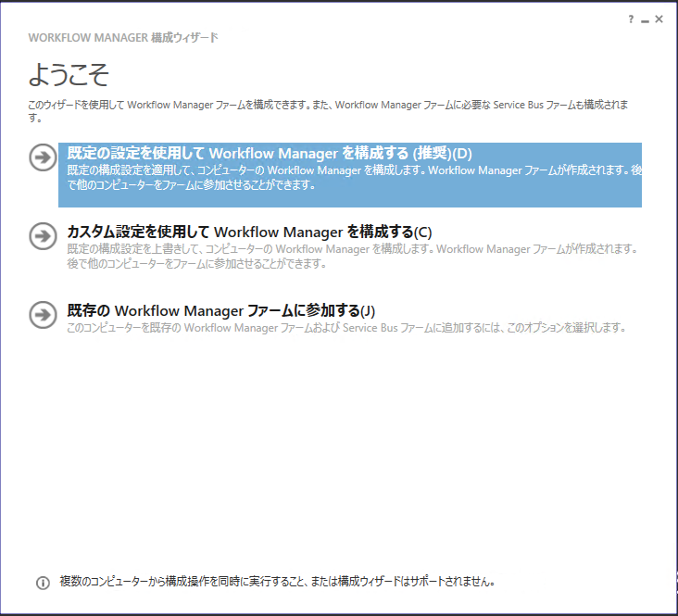Minimize the configuration wizard window
This screenshot has height=616, width=678.
point(646,20)
